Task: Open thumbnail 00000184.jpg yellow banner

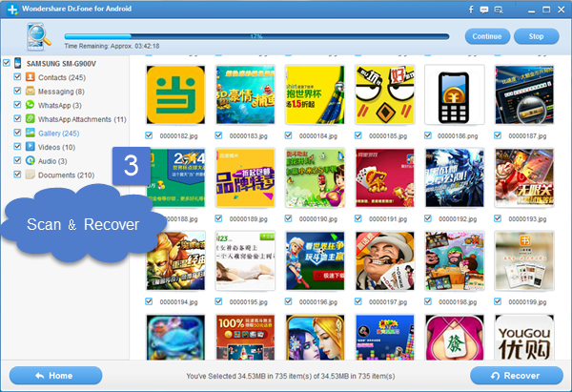Action: [x=316, y=94]
